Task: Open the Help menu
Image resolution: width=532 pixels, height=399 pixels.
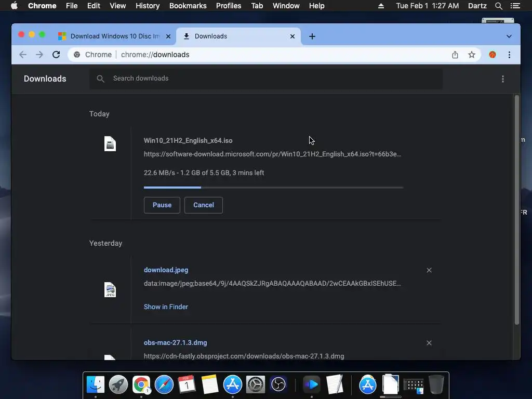Action: [x=316, y=6]
